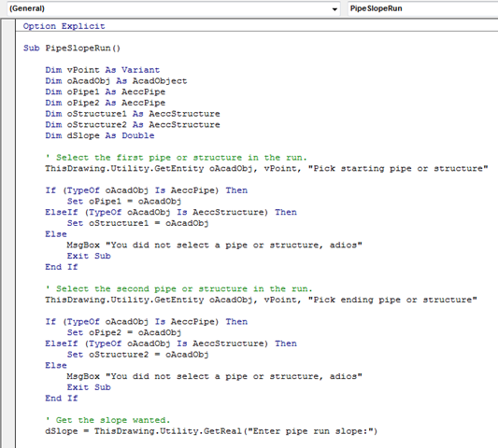Click the 'Pick starting pipe or structure' GetEntity line
Image resolution: width=498 pixels, height=448 pixels.
(266, 169)
